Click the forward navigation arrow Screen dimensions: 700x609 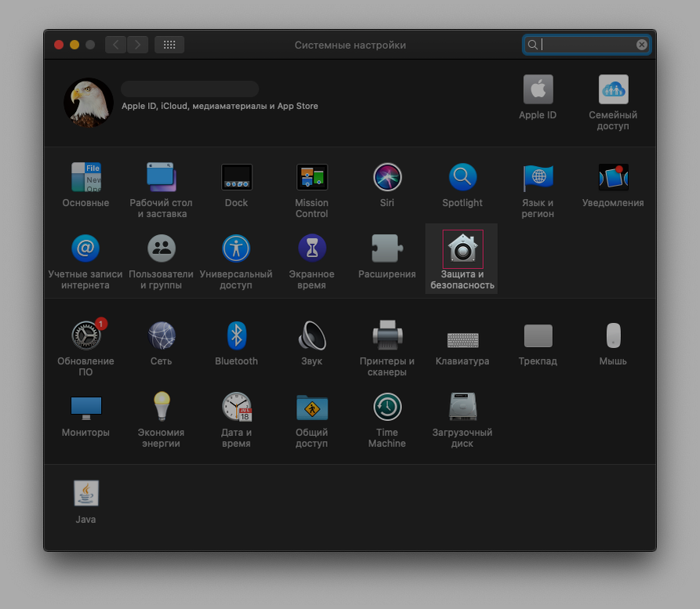[x=137, y=45]
